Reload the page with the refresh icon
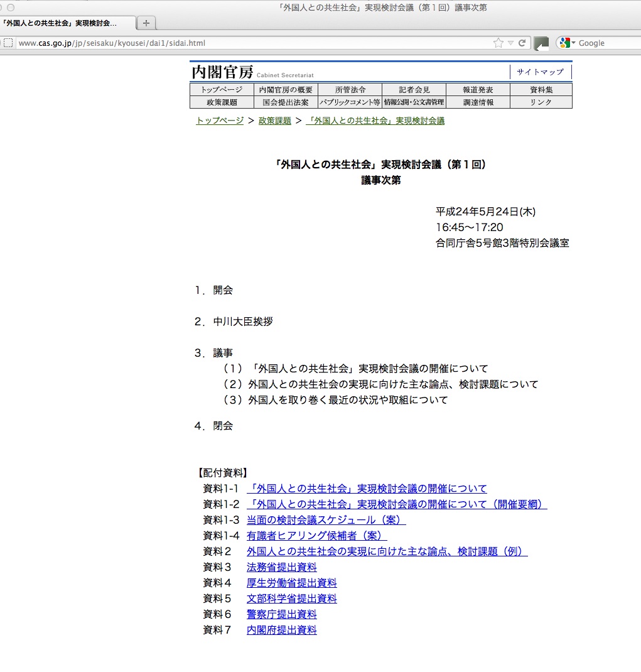 point(522,43)
